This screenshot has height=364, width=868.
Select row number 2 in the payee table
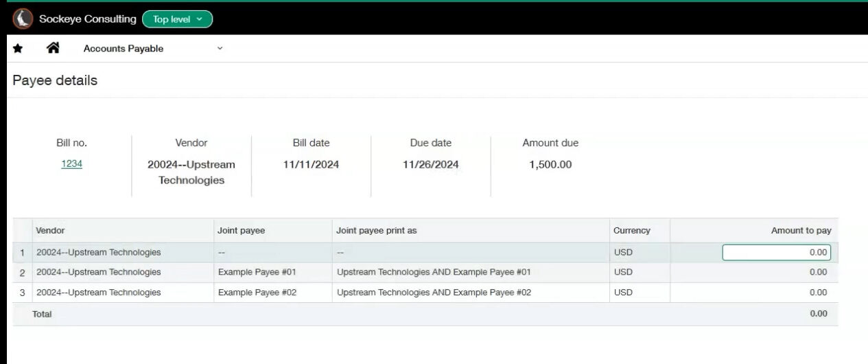[22, 273]
